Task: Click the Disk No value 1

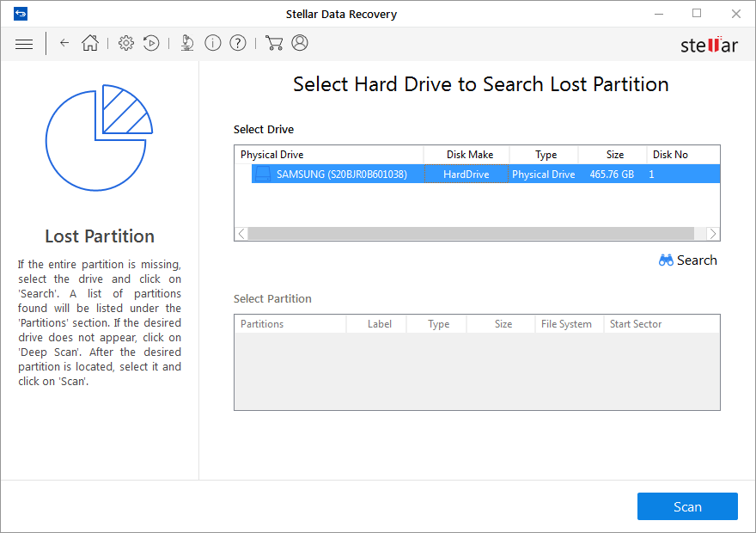Action: (651, 175)
